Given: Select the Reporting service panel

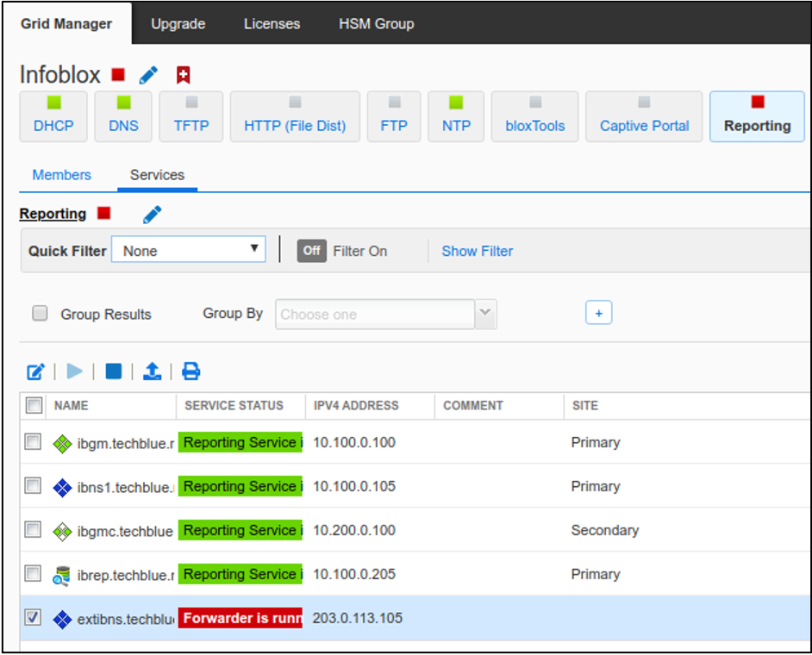Looking at the screenshot, I should pos(757,116).
